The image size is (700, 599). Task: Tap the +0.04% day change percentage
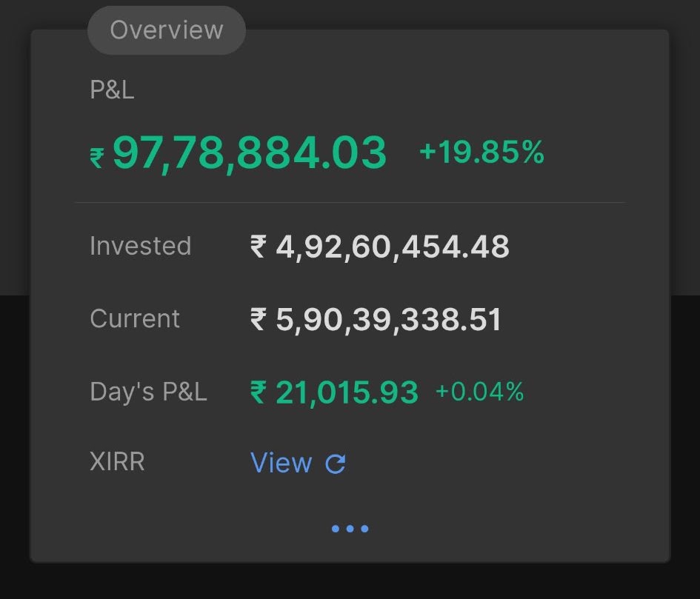tap(479, 392)
